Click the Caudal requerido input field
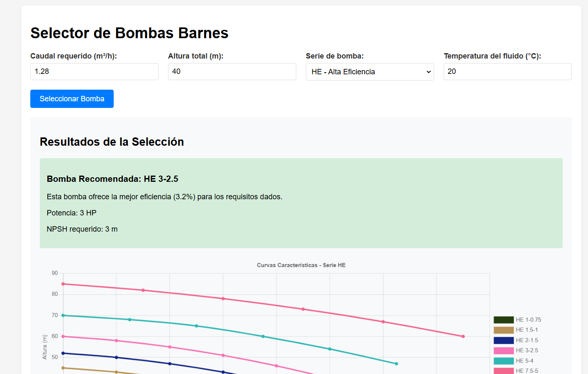 click(x=94, y=71)
